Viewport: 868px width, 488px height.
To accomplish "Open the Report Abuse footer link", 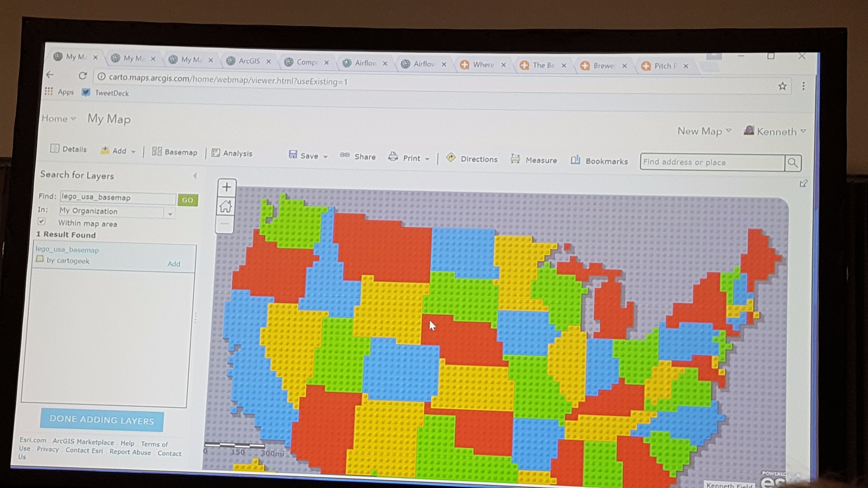I will click(x=130, y=452).
